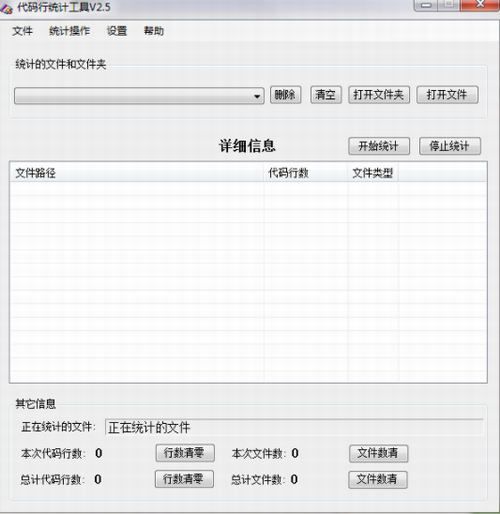
Task: Open the 设置 menu
Action: point(117,31)
